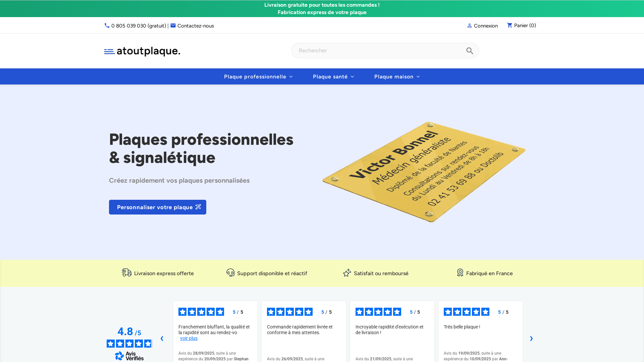Click the magnifying glass in the search bar

[470, 51]
